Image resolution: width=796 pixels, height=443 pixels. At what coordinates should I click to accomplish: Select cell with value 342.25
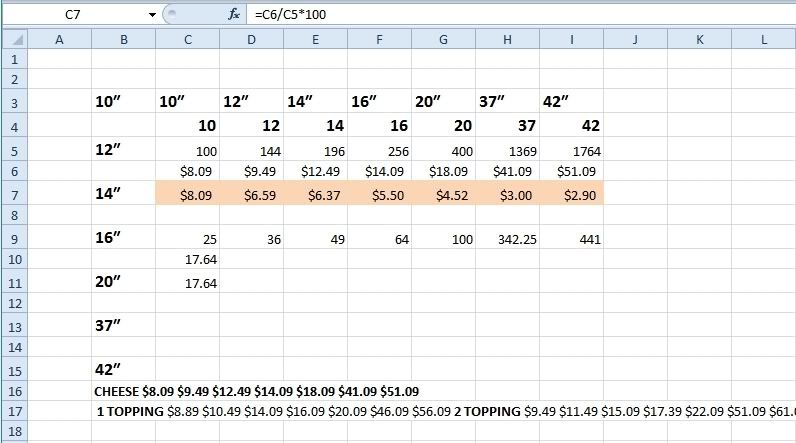(507, 240)
